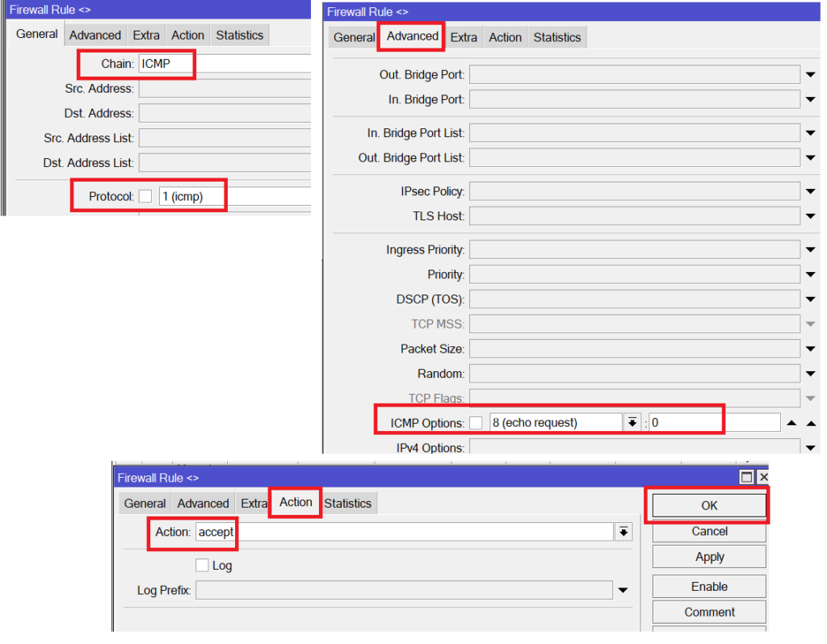Select the highlighted Advanced tab in the top-right window
This screenshot has width=827, height=644.
click(x=413, y=36)
